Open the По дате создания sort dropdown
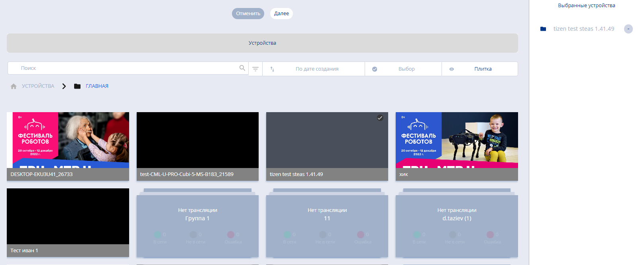Screen dimensions: 644x265 coord(317,69)
